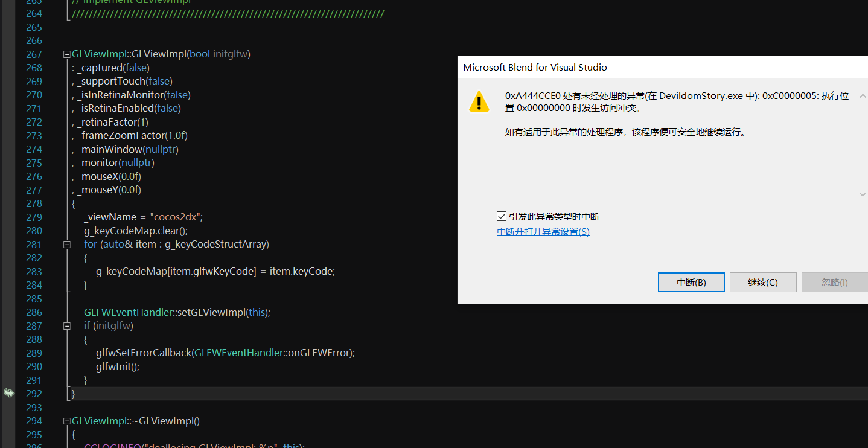Click the 忽略(I) button
Screen dimensions: 868x448
point(835,282)
